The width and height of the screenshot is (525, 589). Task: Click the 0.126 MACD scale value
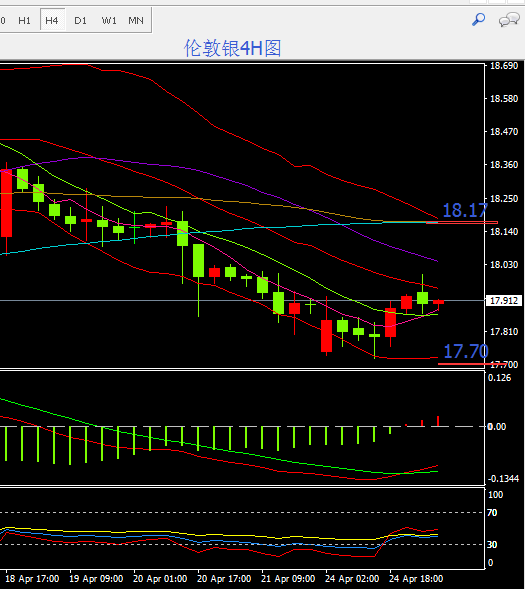coord(499,378)
